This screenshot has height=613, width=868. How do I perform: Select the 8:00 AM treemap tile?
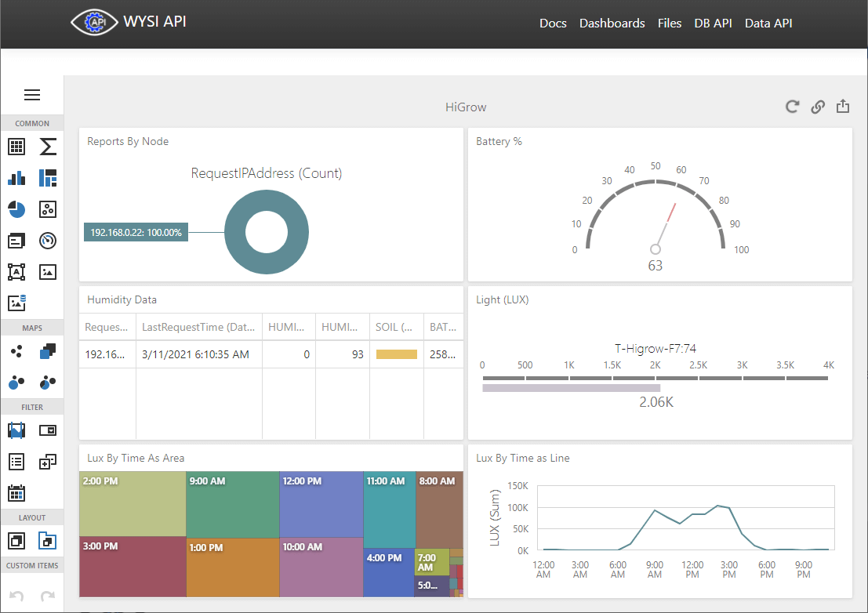pos(440,510)
